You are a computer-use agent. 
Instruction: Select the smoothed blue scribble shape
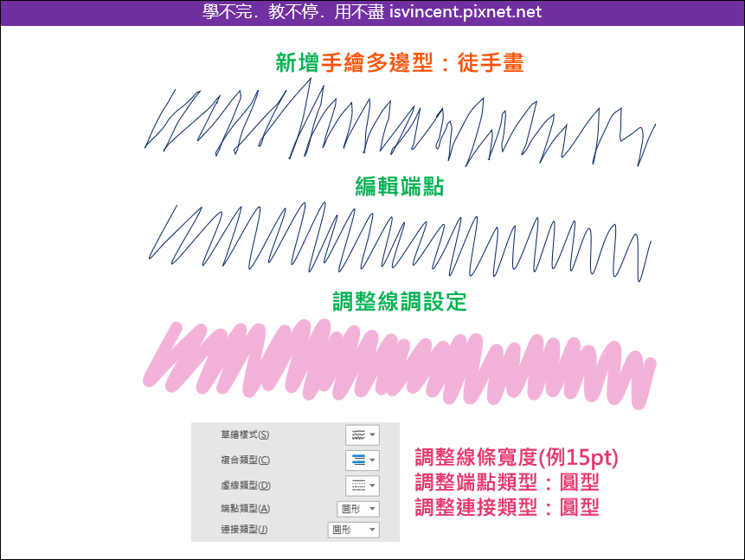pos(400,241)
